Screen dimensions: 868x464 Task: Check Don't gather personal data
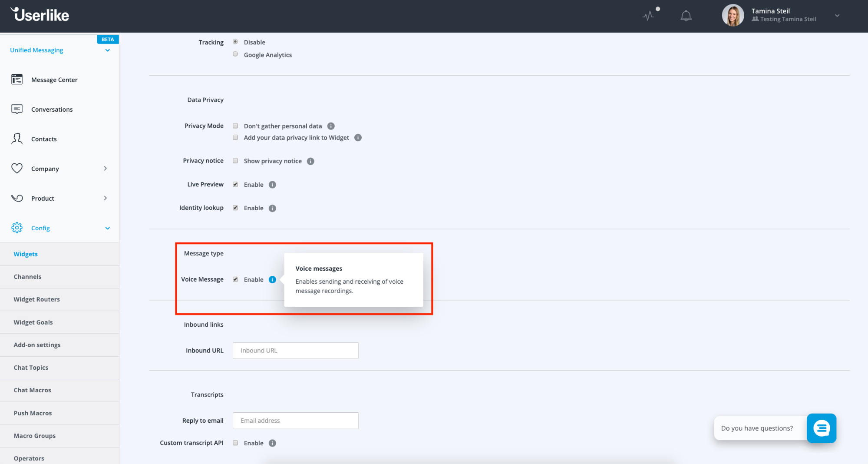235,126
